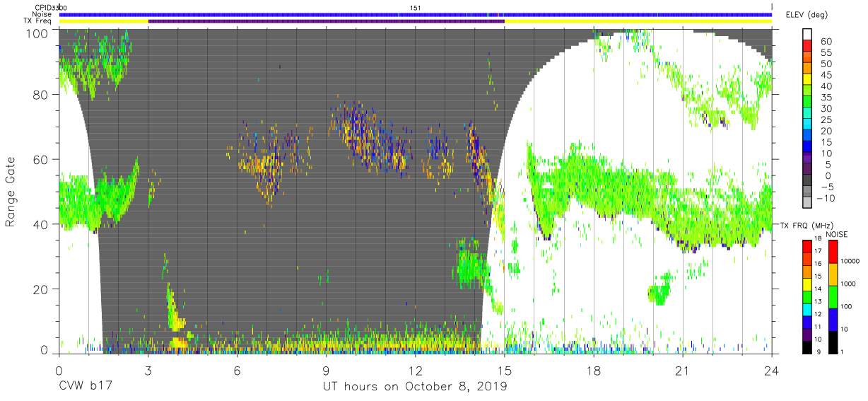
Task: Pick the black 9–10 MHz TX FRQ swatch
Action: (x=809, y=347)
